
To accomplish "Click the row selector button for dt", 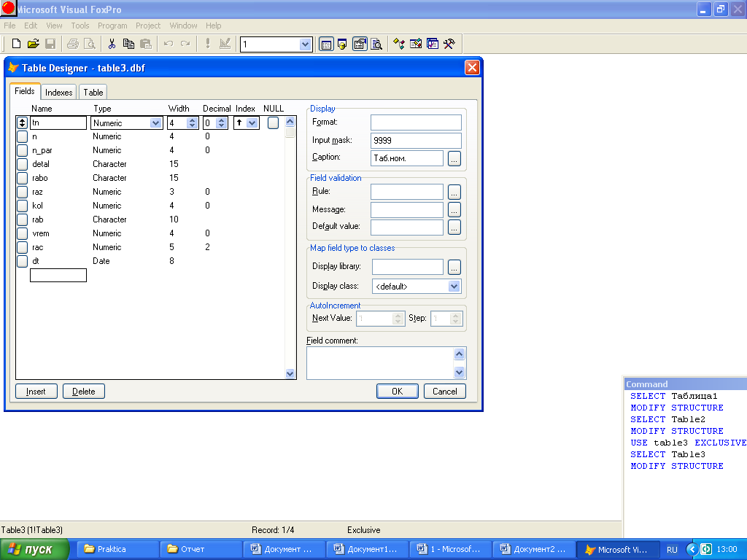I will [x=23, y=261].
